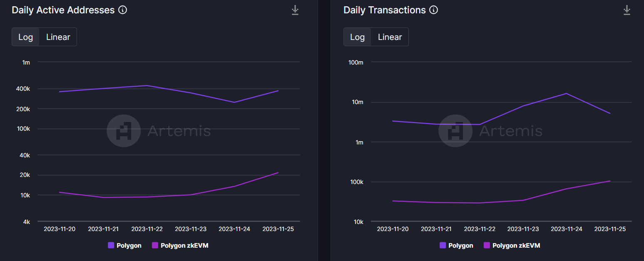Toggle Polygon zkEVM series in Daily Transactions legend
The image size is (644, 261).
[512, 246]
